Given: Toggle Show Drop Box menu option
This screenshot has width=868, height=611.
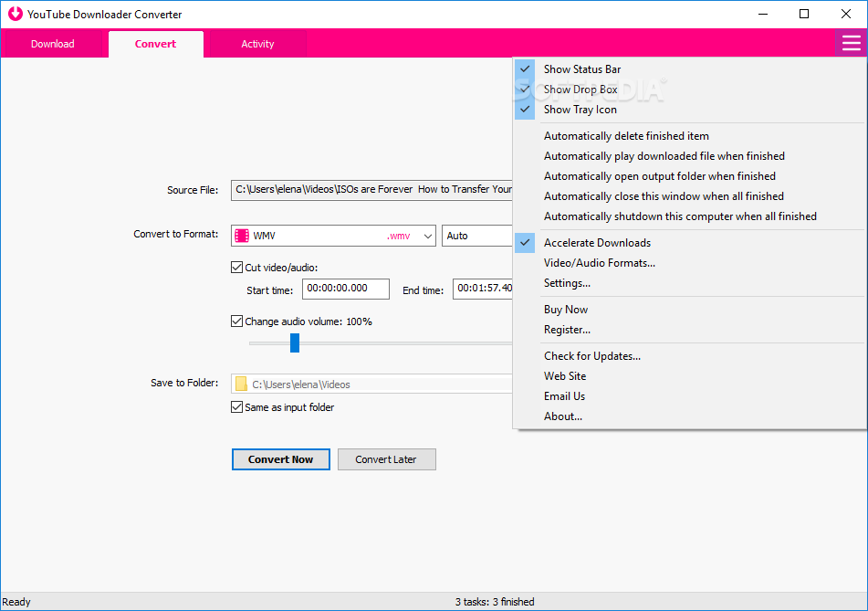Looking at the screenshot, I should tap(689, 90).
